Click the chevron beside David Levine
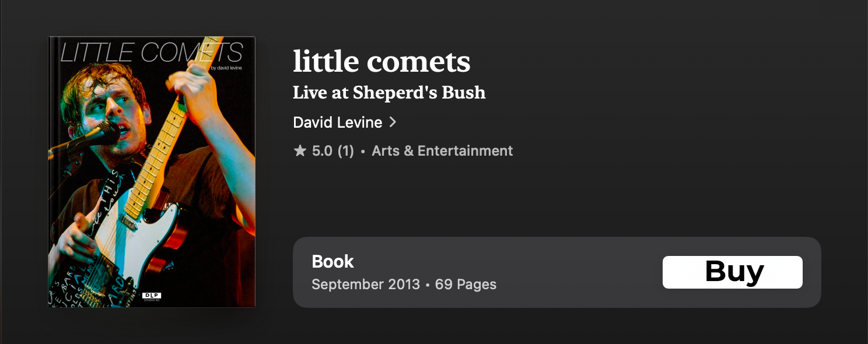Screen dimensions: 868x344 pos(393,122)
